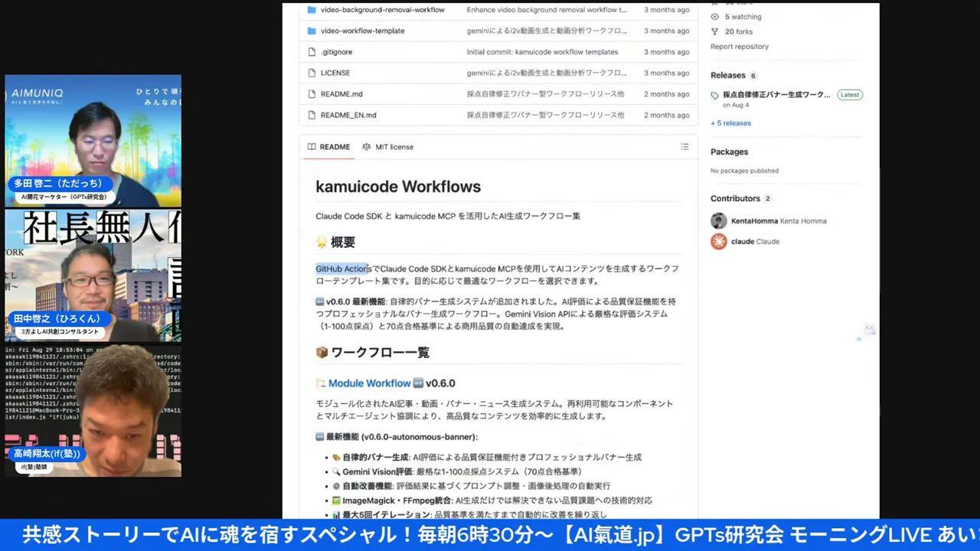Open the LICENSE file
This screenshot has width=980, height=551.
pyautogui.click(x=335, y=73)
